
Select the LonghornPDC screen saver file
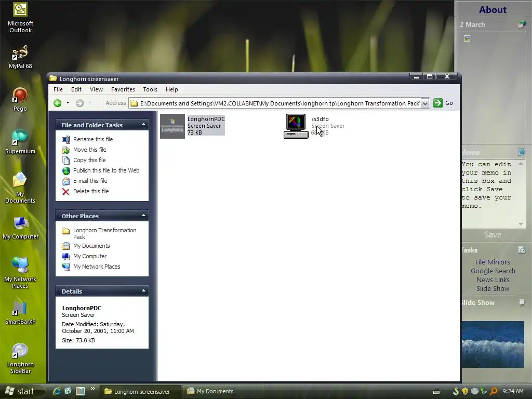point(192,126)
